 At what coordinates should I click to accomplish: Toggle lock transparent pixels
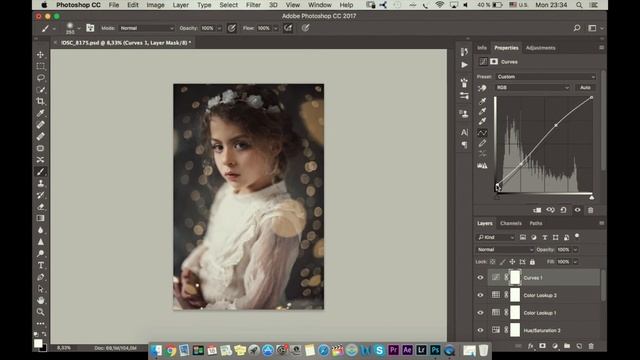493,262
